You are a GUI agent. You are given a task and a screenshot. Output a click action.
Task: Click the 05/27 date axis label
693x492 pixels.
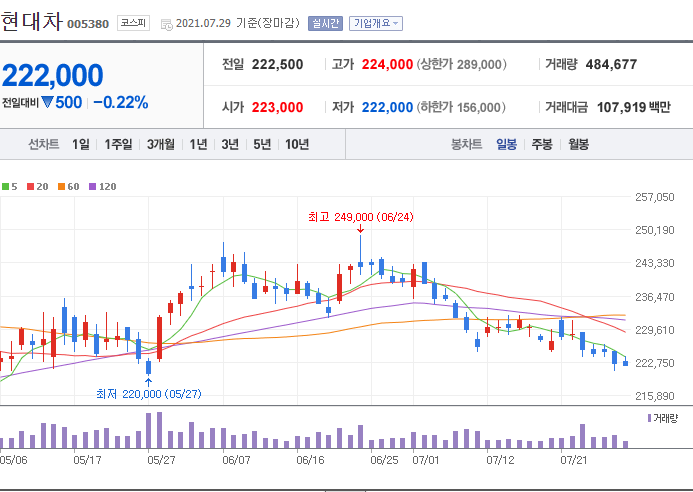(161, 460)
